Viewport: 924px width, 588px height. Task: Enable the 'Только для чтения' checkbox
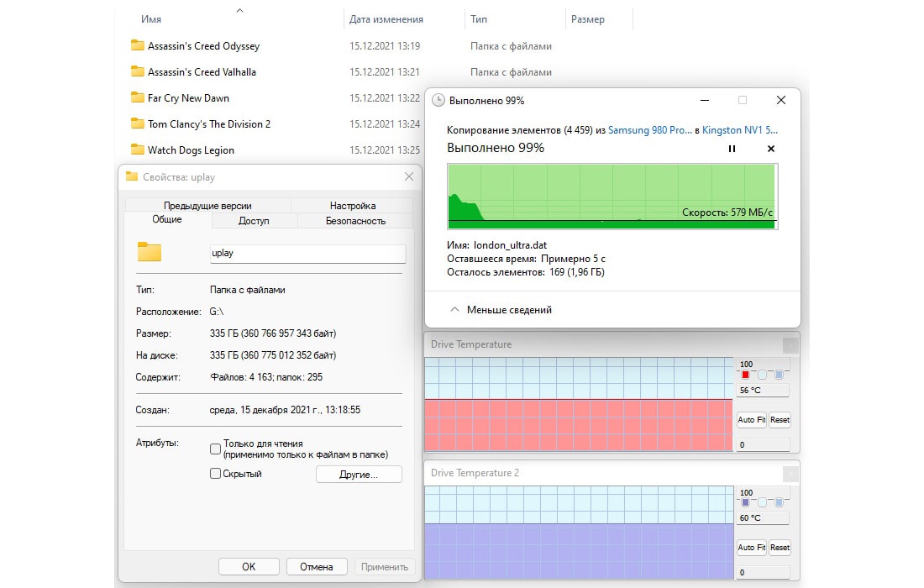(x=216, y=449)
